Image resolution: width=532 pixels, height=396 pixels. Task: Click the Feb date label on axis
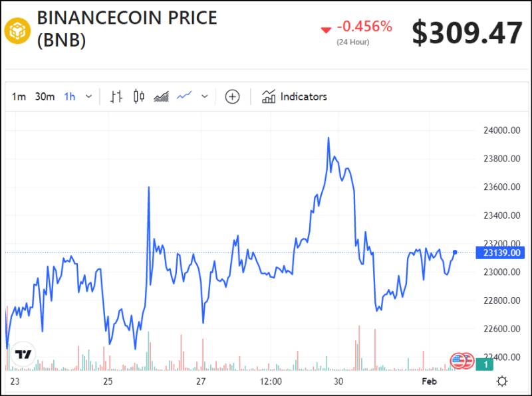click(x=429, y=381)
